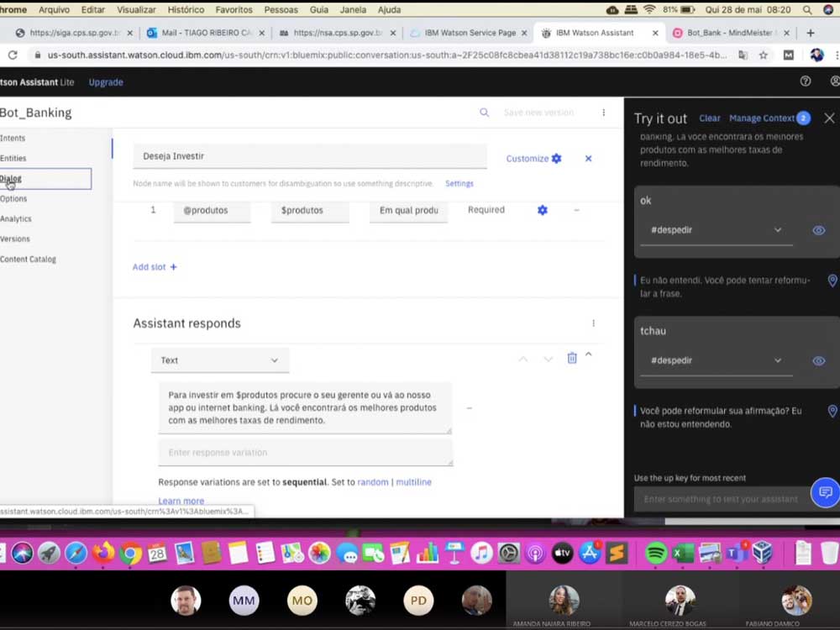Open the Histórico menu
Screen dimensions: 840x630
click(x=186, y=9)
